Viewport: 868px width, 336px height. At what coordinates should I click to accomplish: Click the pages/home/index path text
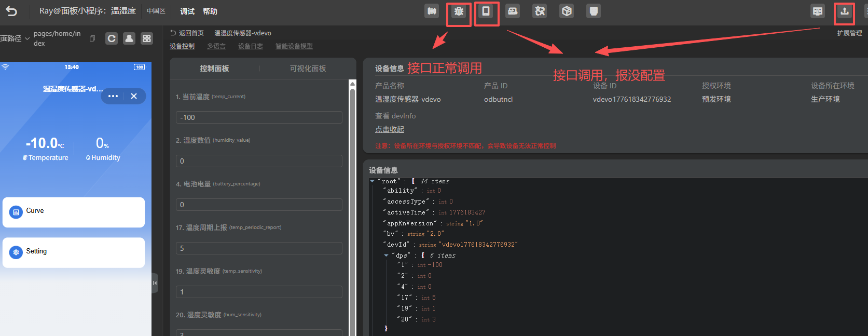(57, 38)
